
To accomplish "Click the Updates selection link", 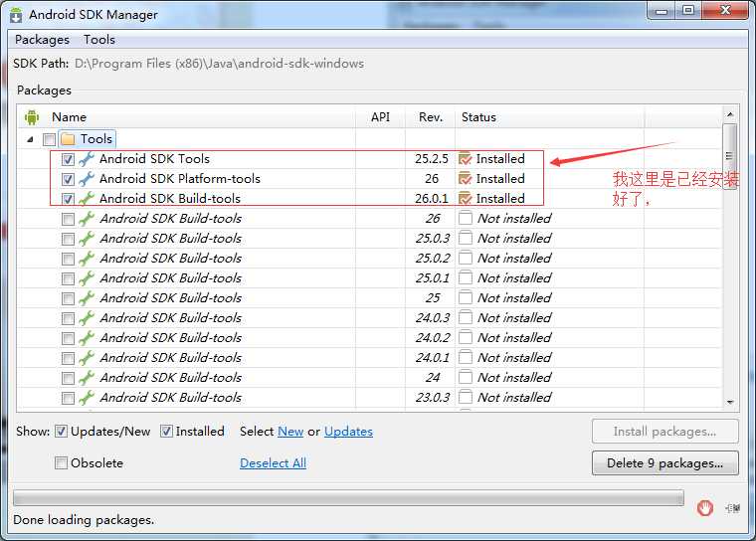I will [348, 432].
